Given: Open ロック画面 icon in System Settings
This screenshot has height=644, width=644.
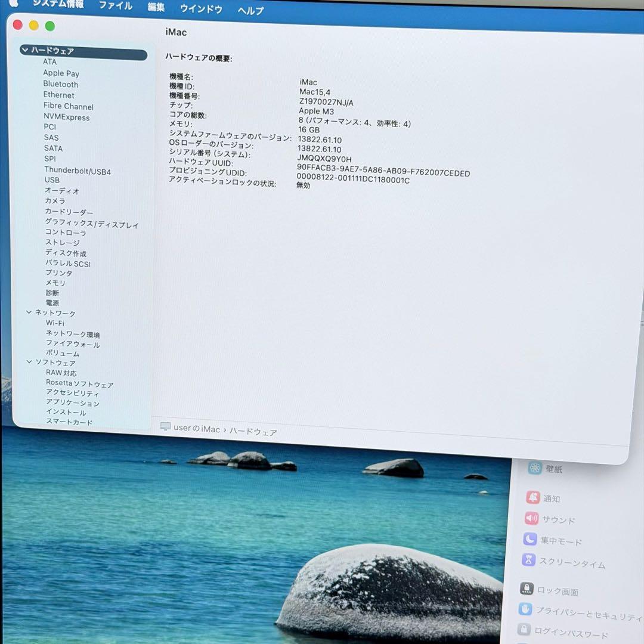Looking at the screenshot, I should coord(527,589).
